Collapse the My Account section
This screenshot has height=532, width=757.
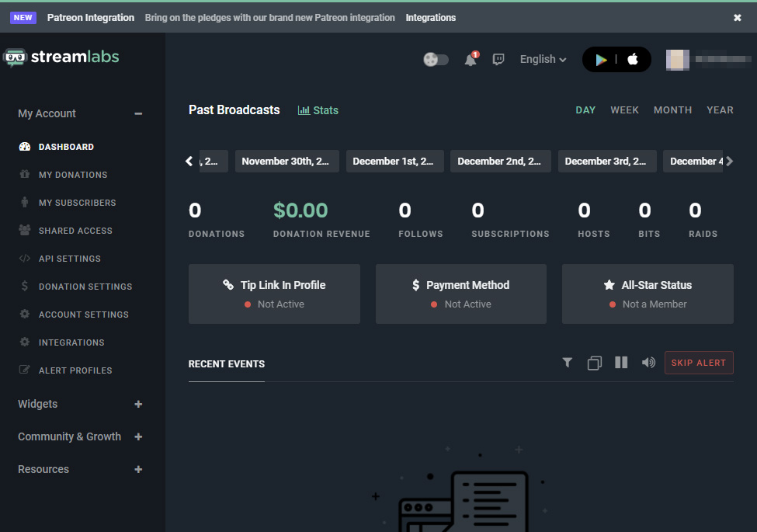point(138,113)
